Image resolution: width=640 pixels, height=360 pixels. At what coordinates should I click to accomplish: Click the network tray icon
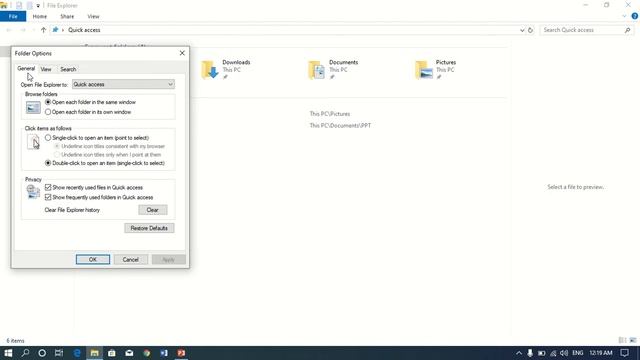553,353
